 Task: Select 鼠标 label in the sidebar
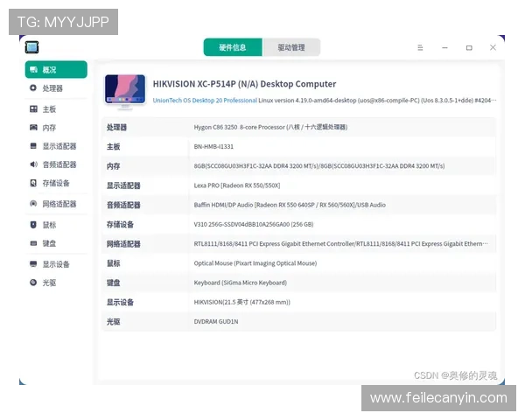(49, 225)
